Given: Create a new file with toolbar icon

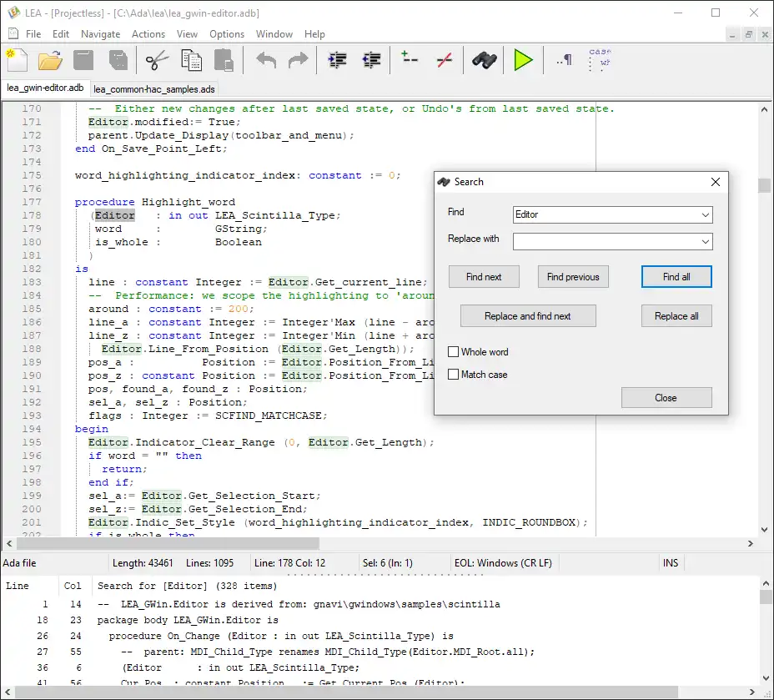Looking at the screenshot, I should (x=17, y=60).
